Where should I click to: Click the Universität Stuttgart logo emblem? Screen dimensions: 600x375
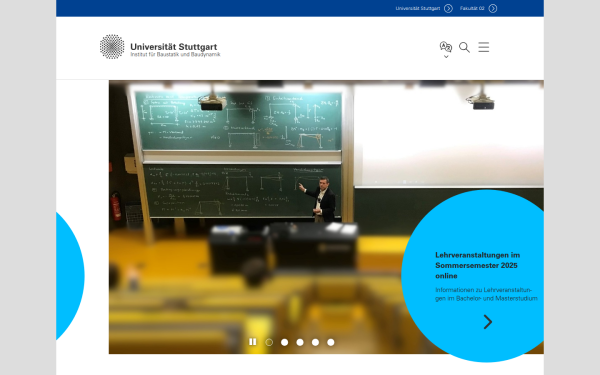(112, 47)
